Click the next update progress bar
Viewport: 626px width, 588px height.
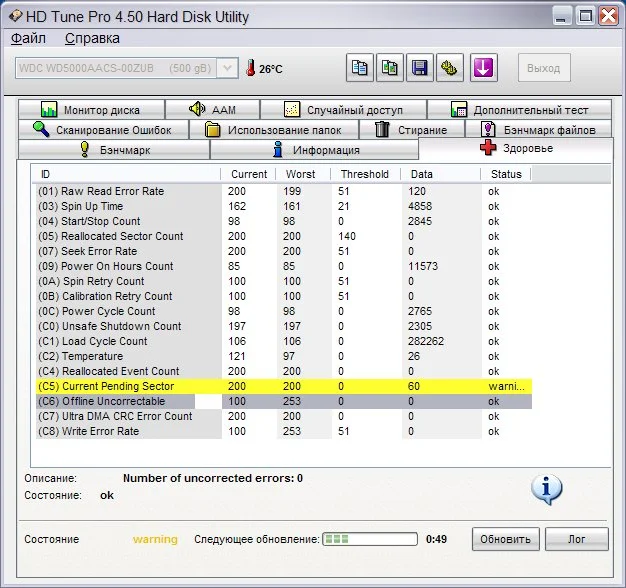tap(370, 539)
